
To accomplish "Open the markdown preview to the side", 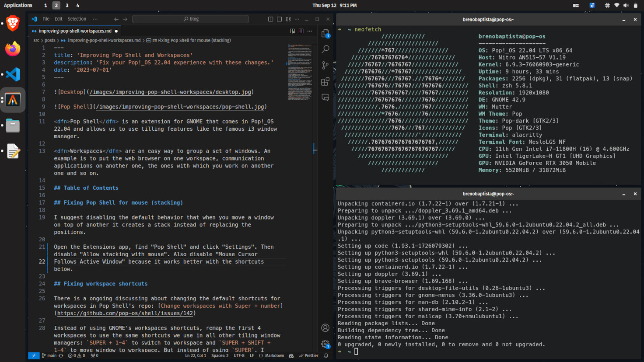I will tap(292, 31).
